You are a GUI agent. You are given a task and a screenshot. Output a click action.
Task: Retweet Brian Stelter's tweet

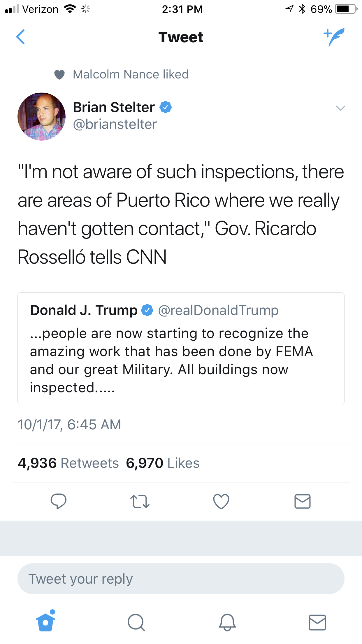coord(140,501)
